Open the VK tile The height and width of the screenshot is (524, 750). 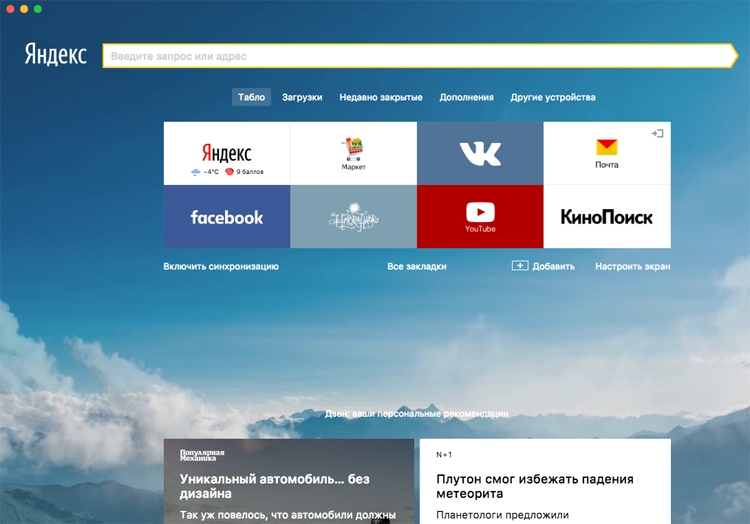coord(480,153)
